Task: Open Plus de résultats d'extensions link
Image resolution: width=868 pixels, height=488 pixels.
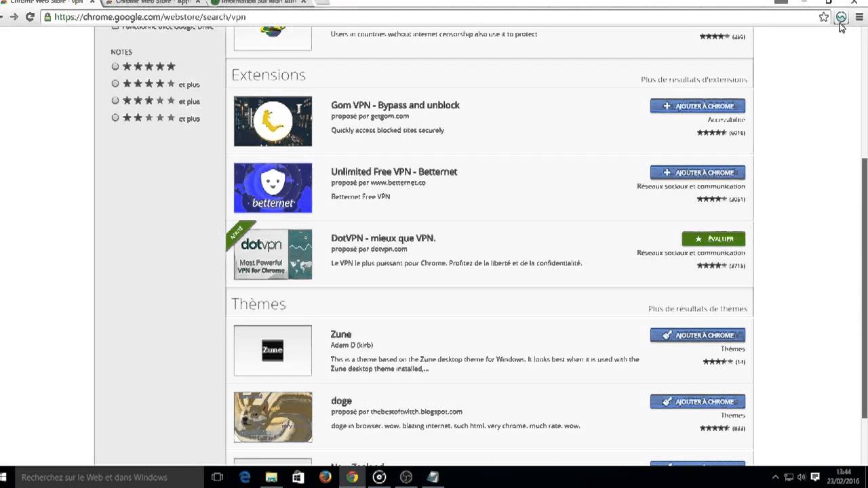Action: pos(694,79)
